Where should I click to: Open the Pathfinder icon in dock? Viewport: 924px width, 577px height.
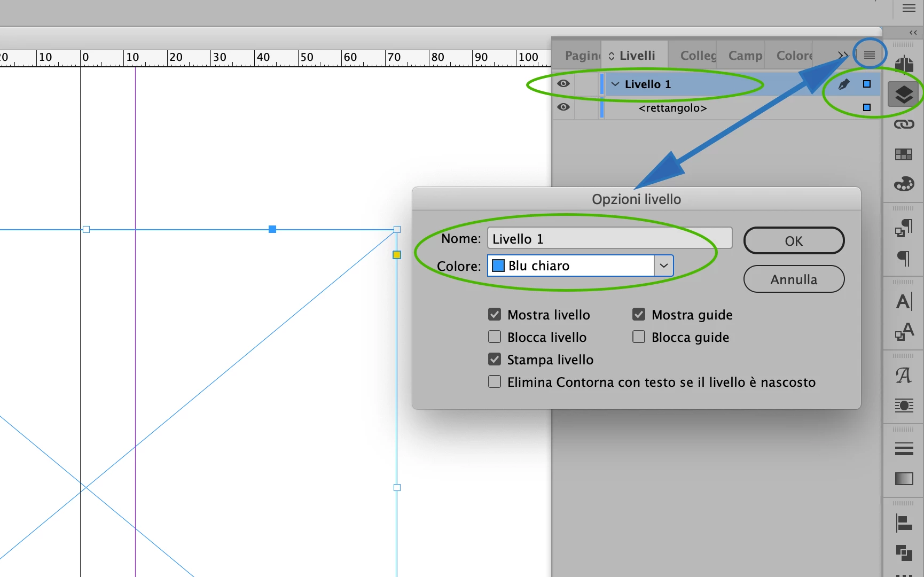[x=904, y=552]
